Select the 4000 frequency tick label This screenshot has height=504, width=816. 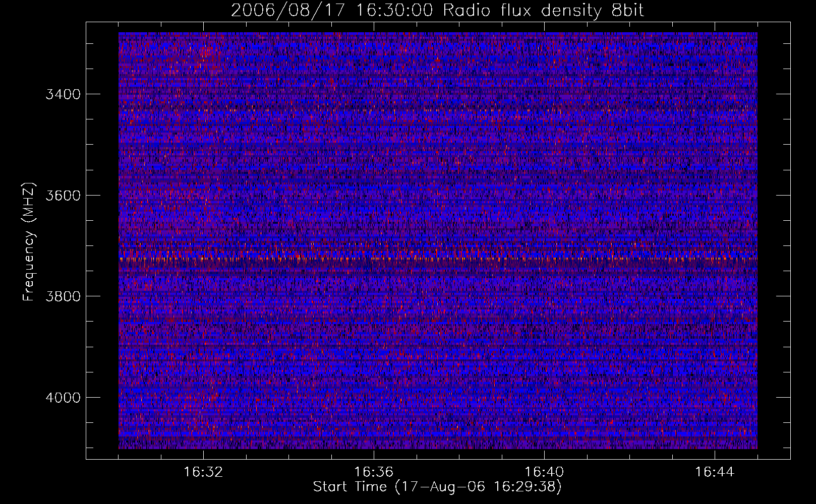click(63, 398)
